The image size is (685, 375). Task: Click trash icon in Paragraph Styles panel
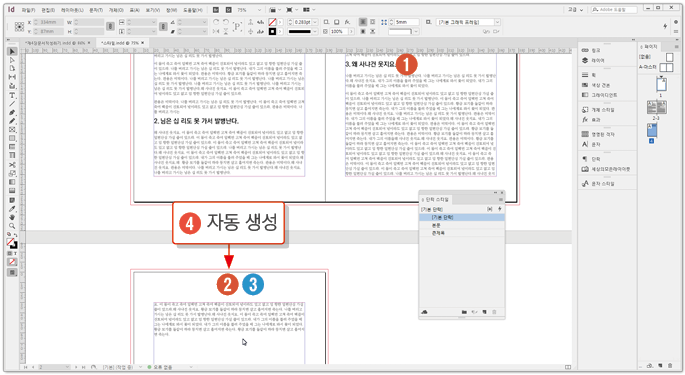click(495, 312)
